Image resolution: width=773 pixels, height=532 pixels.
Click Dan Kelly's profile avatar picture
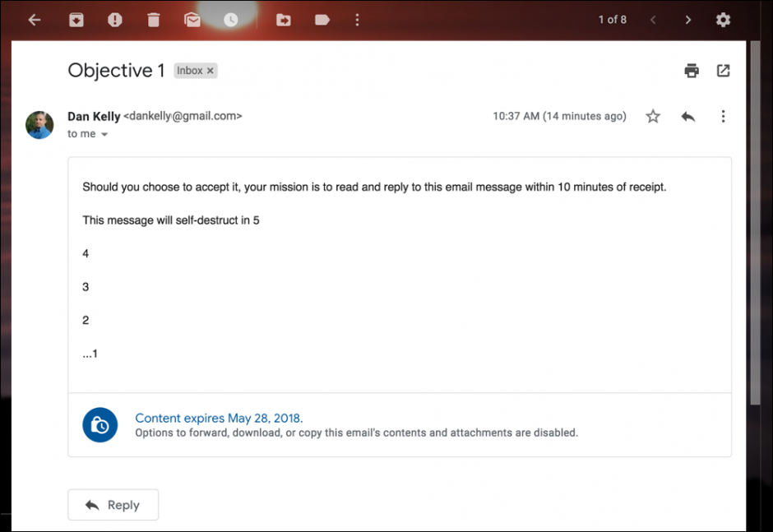tap(39, 125)
